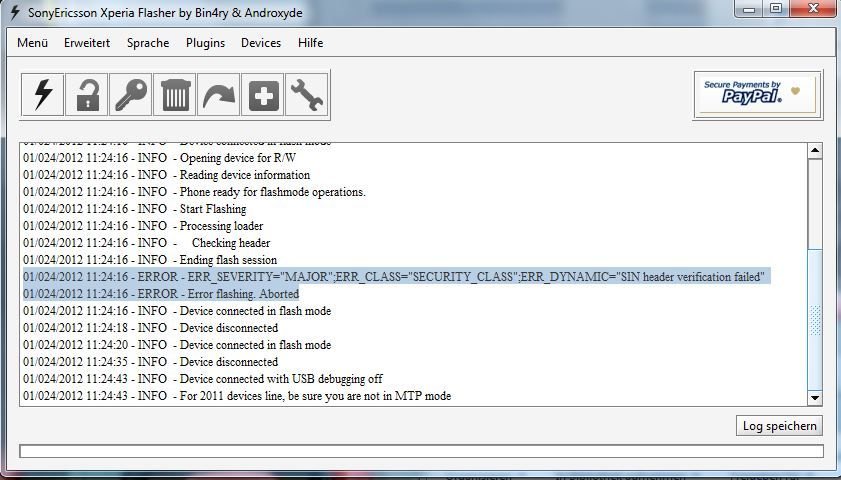Screen dimensions: 841x480
Task: Click the Log speichern button
Action: click(x=779, y=426)
